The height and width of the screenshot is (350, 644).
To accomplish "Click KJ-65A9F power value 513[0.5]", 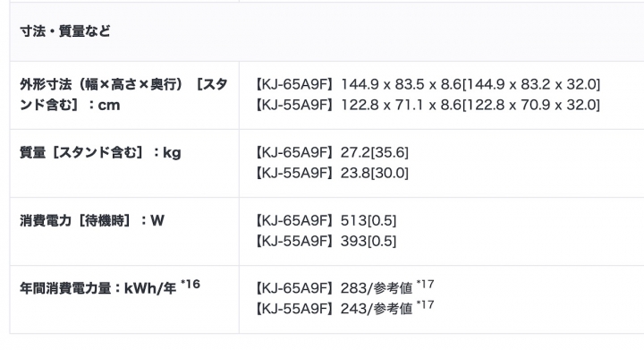I will 368,221.
